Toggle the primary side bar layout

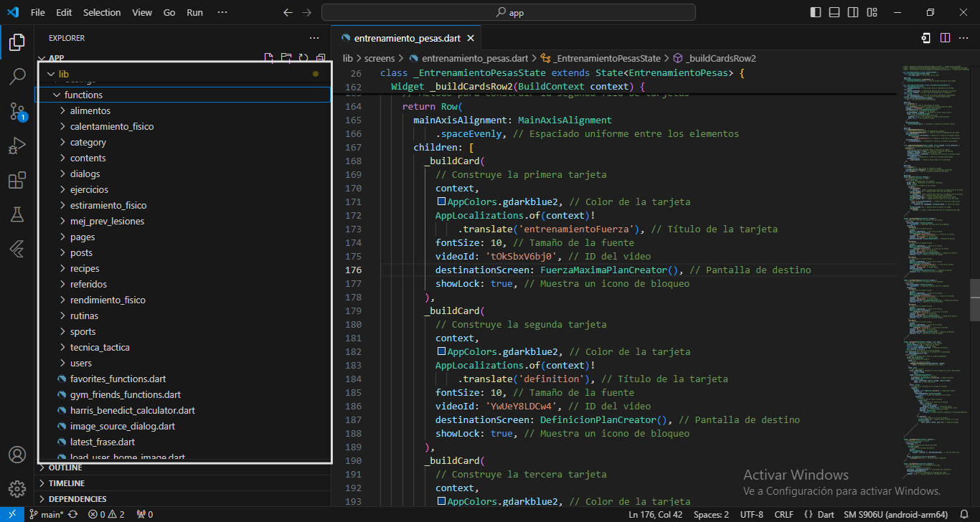(816, 12)
